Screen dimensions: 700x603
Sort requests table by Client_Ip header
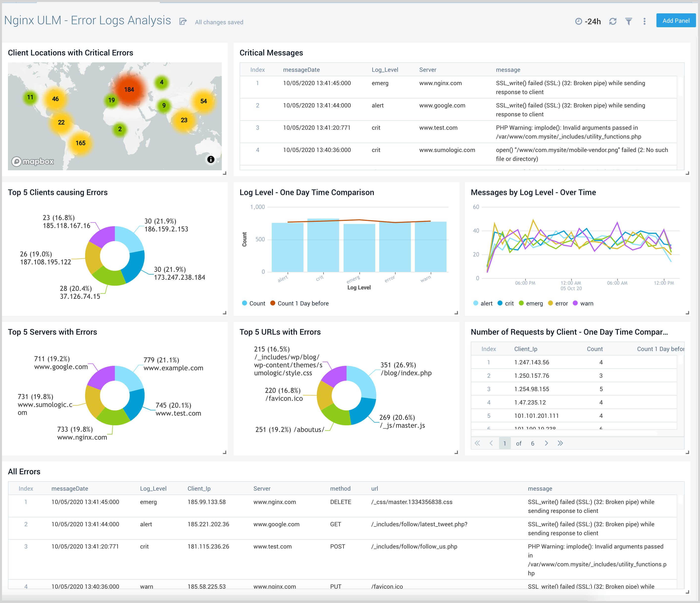525,349
